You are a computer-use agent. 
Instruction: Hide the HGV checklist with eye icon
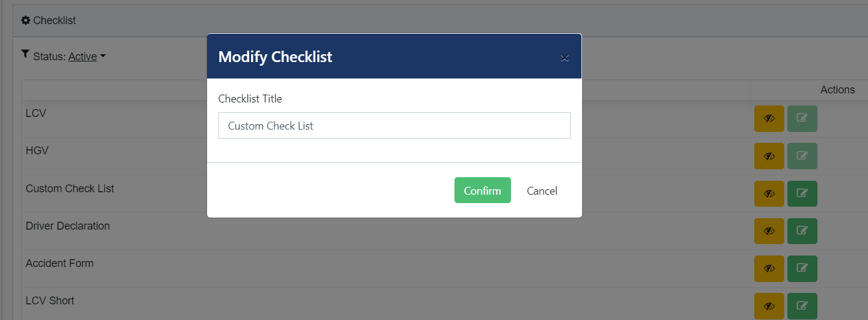(x=769, y=156)
